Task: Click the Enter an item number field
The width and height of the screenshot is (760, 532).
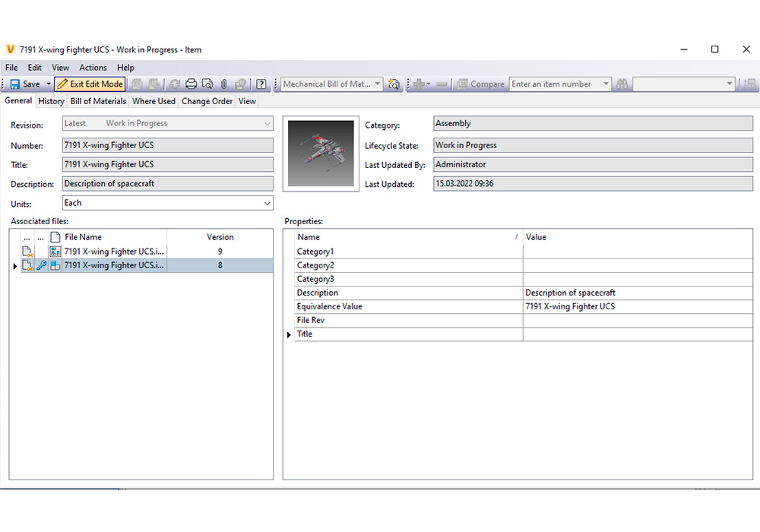Action: 555,84
